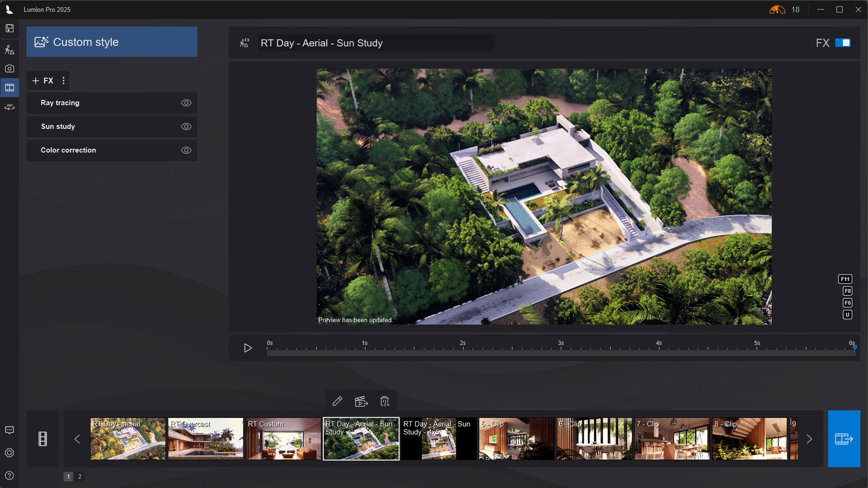This screenshot has width=868, height=488.
Task: Click the delete clip trash icon
Action: [x=385, y=401]
